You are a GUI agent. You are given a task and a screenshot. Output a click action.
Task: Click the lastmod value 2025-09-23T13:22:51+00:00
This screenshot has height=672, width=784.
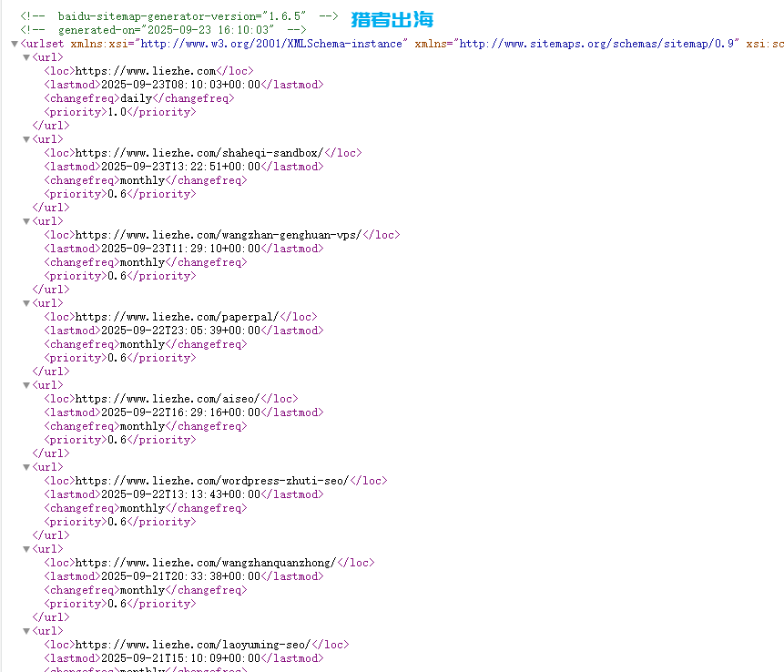pos(181,167)
